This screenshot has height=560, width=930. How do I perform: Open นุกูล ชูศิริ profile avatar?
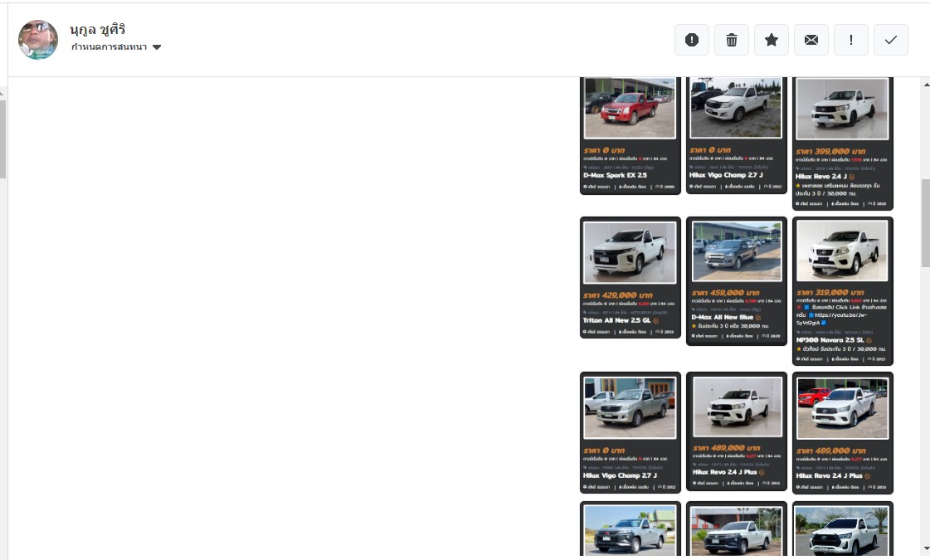(38, 40)
